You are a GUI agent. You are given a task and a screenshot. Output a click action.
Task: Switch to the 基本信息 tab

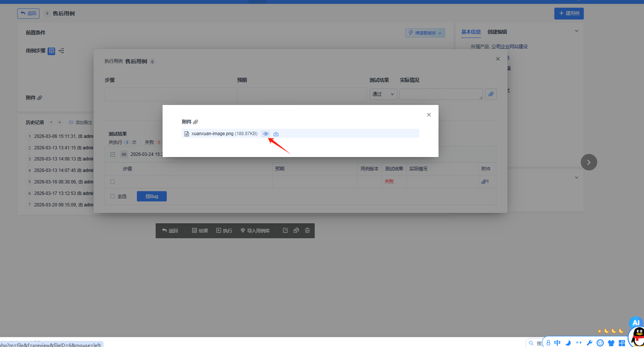[471, 32]
